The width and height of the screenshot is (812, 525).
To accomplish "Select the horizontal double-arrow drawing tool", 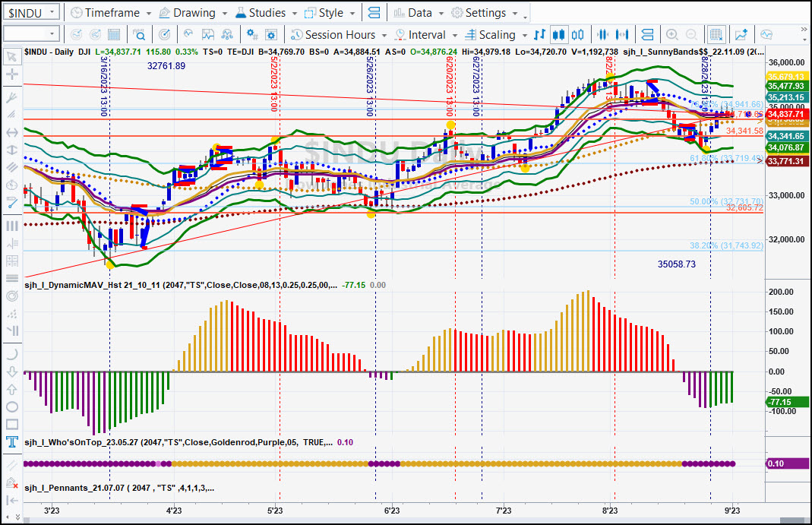I will [x=11, y=132].
